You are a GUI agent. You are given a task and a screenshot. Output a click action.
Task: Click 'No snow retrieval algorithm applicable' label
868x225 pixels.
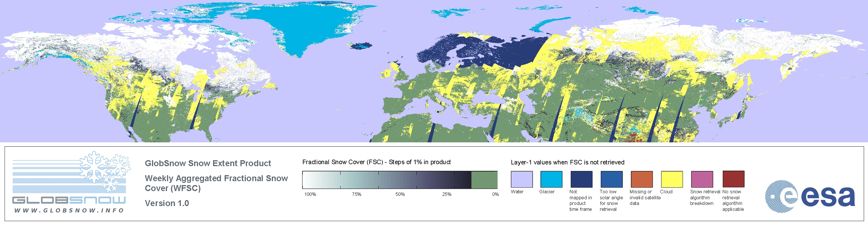click(x=733, y=200)
